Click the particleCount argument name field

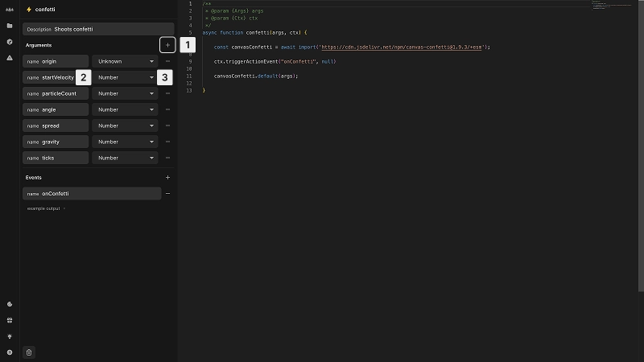tap(56, 93)
